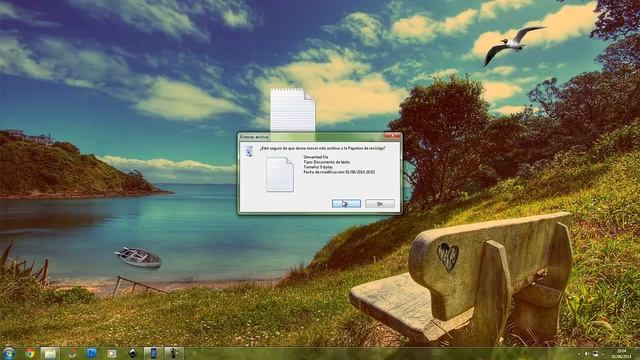Launch Google Chrome from the taskbar
This screenshot has height=360, width=640.
pyautogui.click(x=29, y=353)
